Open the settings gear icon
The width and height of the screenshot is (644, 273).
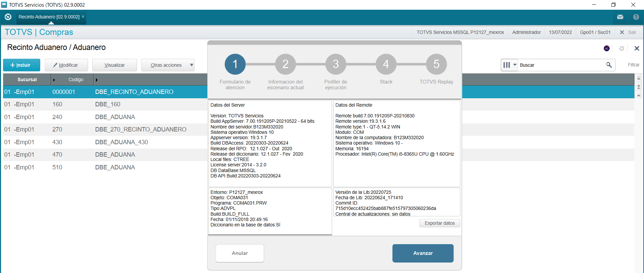[x=622, y=48]
